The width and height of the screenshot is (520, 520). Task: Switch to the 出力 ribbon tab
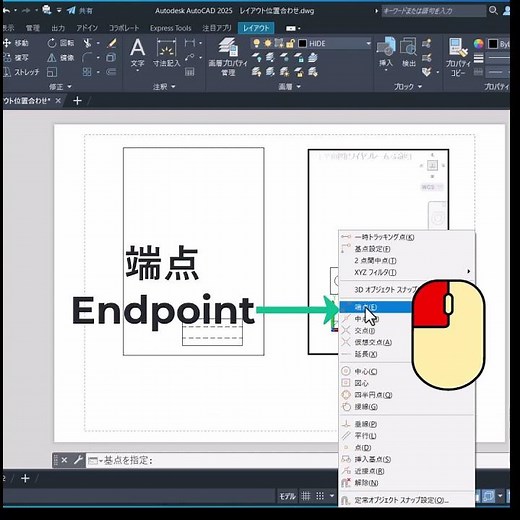pos(58,28)
